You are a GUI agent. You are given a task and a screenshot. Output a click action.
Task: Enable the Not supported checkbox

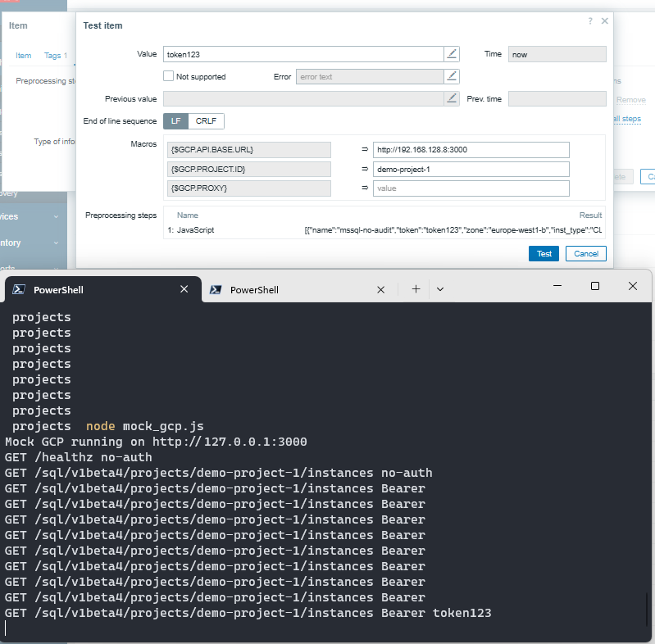(169, 76)
